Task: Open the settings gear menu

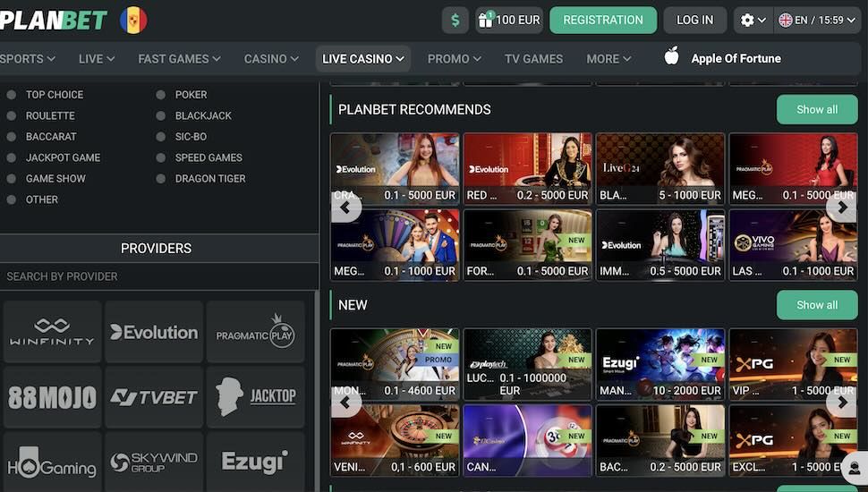Action: pyautogui.click(x=753, y=20)
